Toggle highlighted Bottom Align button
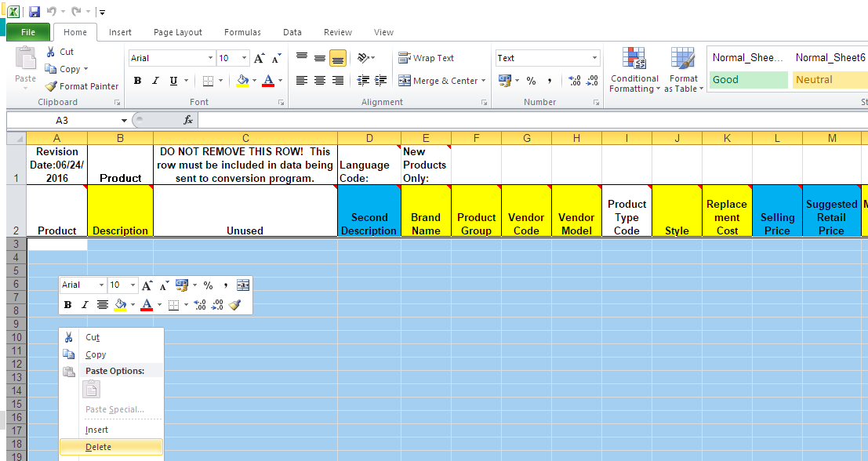 coord(338,57)
